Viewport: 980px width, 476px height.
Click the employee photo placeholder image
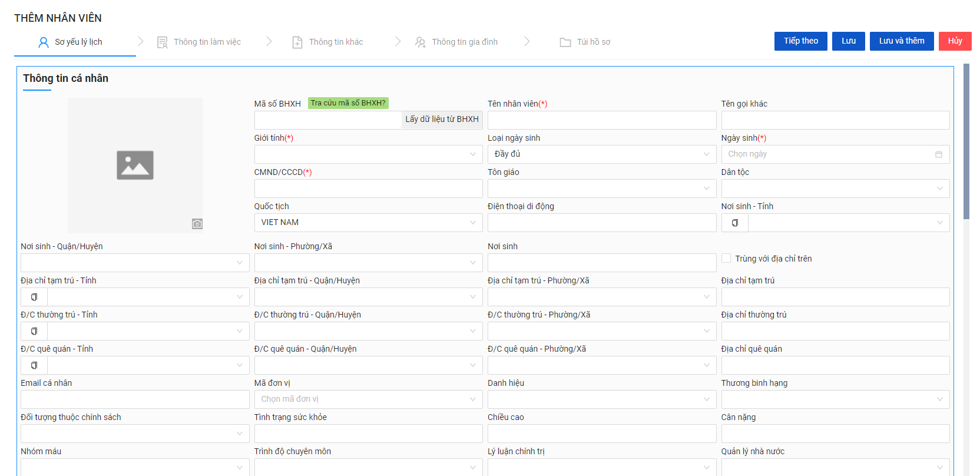click(135, 165)
